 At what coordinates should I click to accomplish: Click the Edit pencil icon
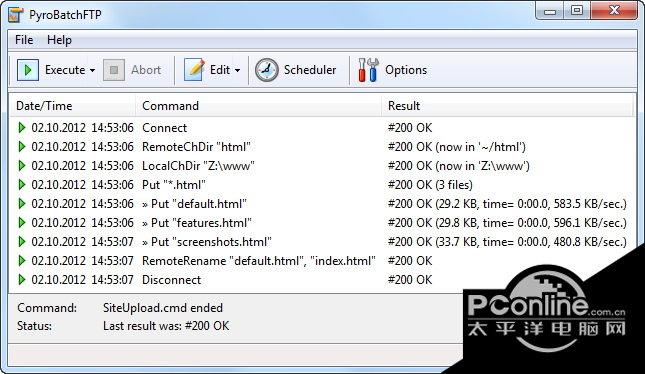pyautogui.click(x=194, y=70)
